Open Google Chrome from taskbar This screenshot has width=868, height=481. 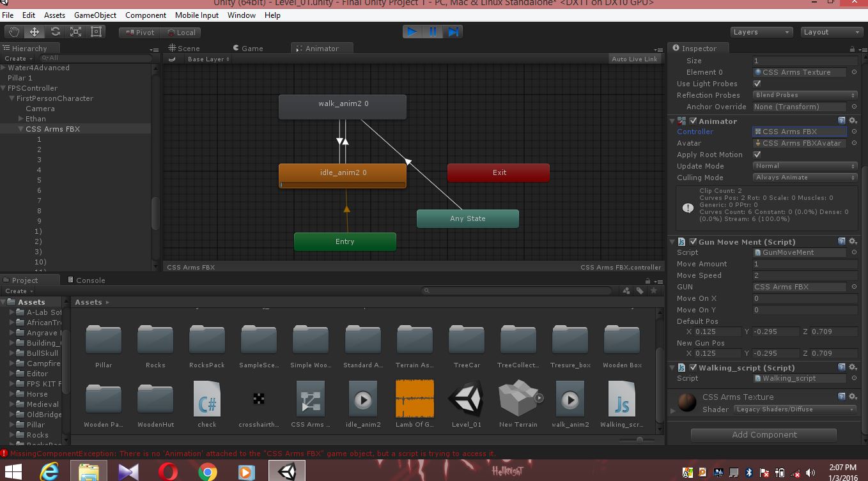tap(207, 472)
